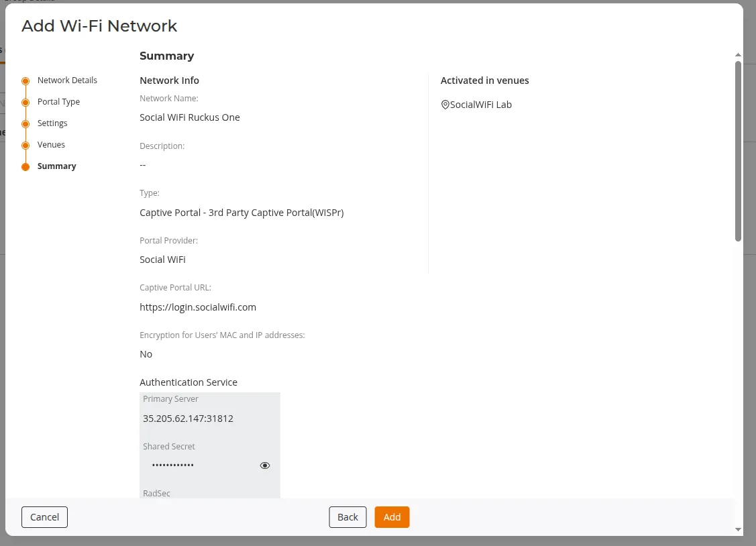Click the URL 'https://login.socialwifi.com'
756x546 pixels.
coord(198,307)
